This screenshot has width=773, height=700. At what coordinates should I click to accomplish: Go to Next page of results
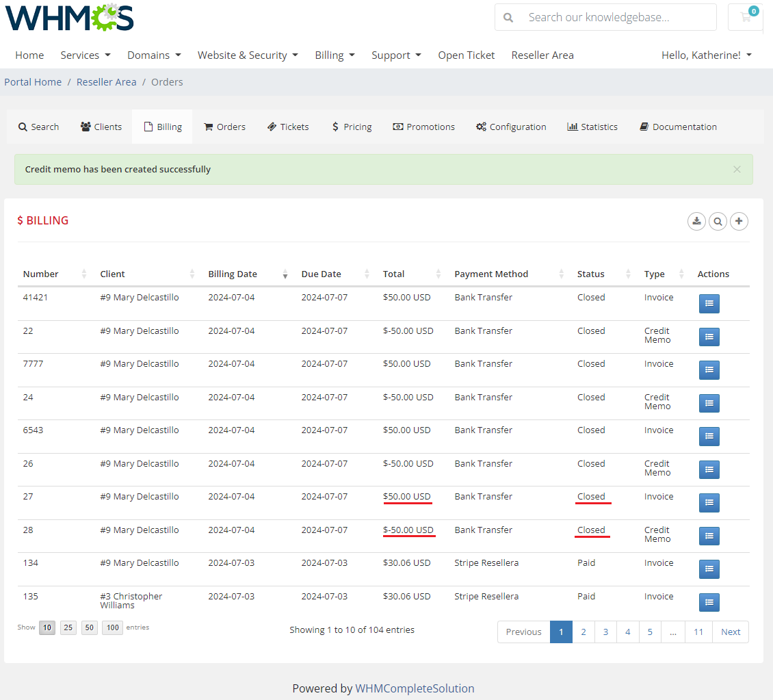(731, 632)
